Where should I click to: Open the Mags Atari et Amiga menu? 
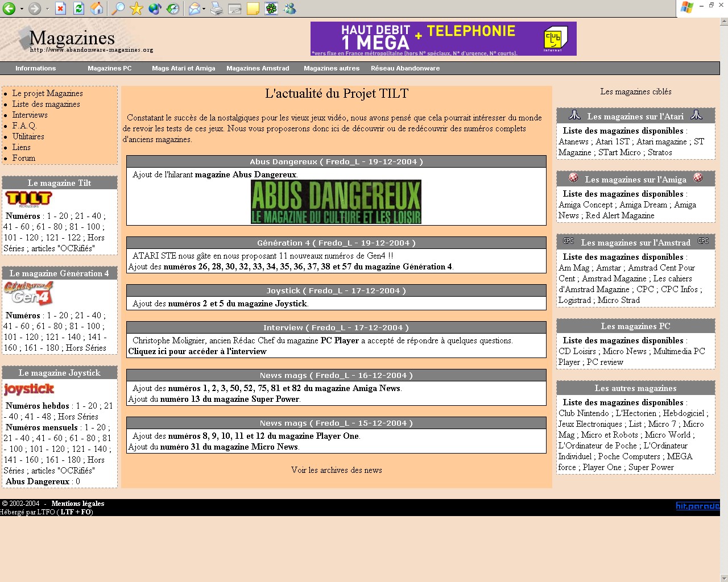184,68
